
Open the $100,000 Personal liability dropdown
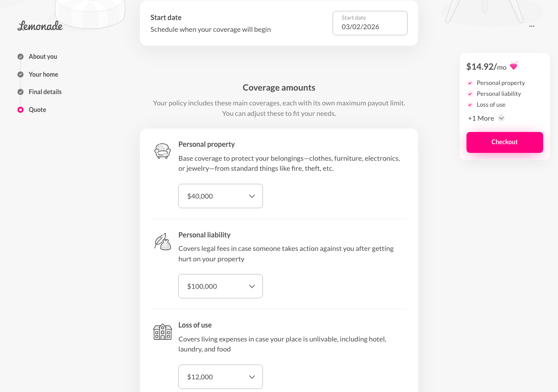220,286
